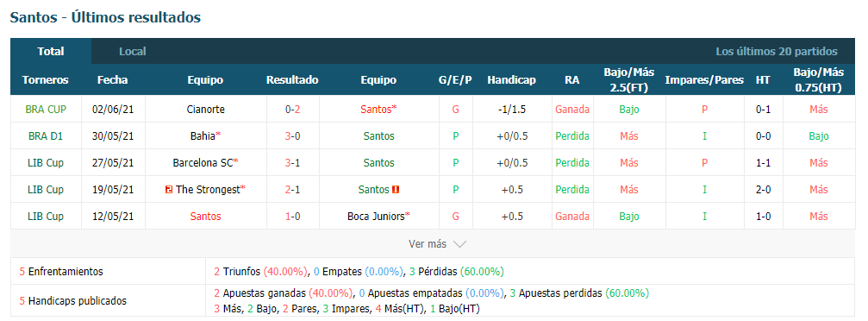Open the 0-2 result against Cianorte
Viewport: 868px width, 321px height.
[293, 110]
